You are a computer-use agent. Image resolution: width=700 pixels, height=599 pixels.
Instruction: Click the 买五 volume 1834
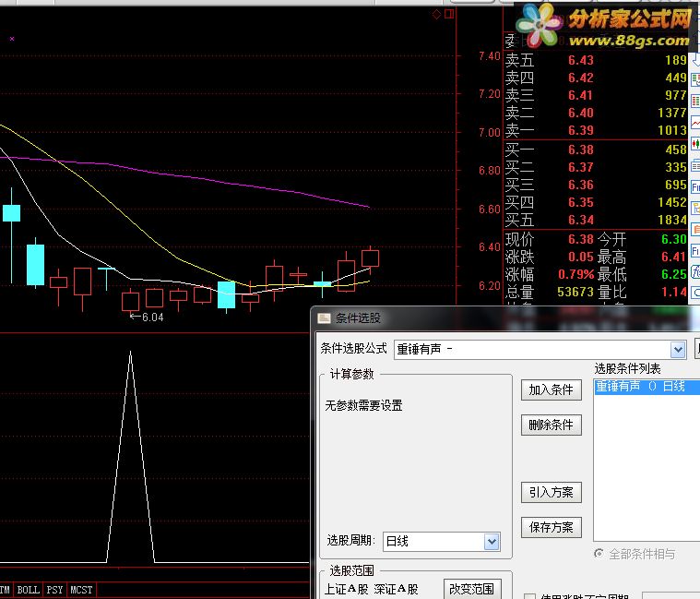(x=672, y=220)
